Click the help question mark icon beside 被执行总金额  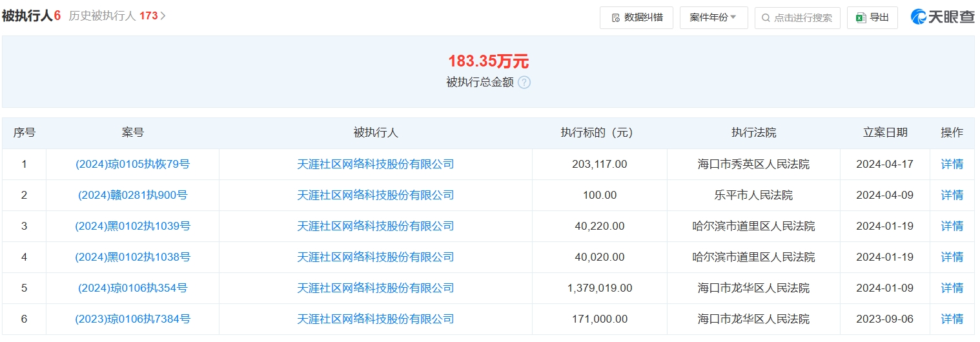(524, 83)
